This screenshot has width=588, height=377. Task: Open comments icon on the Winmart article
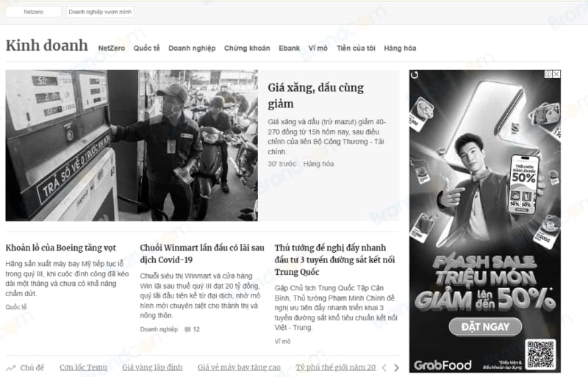pos(188,329)
